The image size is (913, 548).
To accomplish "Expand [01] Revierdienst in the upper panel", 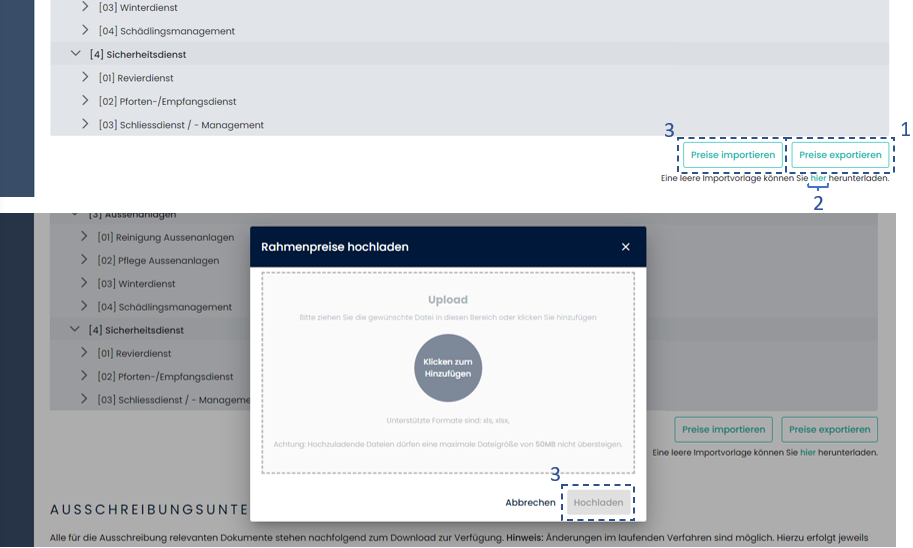I will 85,77.
